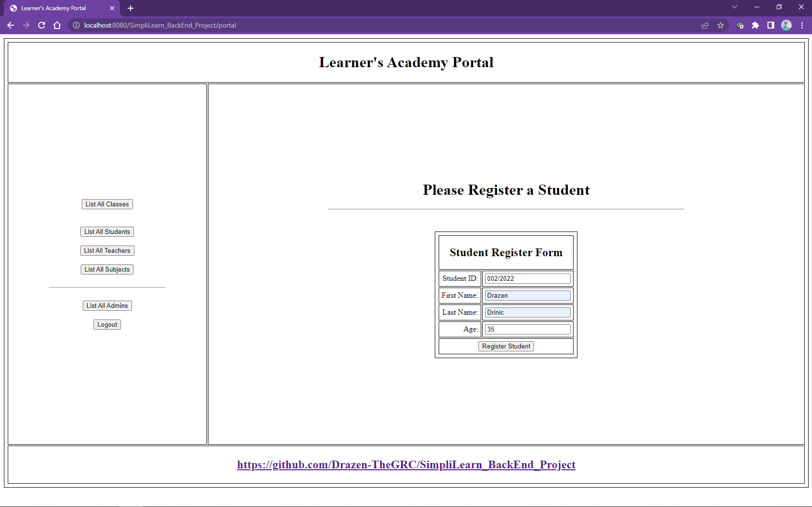
Task: View site information icon in address bar
Action: [76, 25]
